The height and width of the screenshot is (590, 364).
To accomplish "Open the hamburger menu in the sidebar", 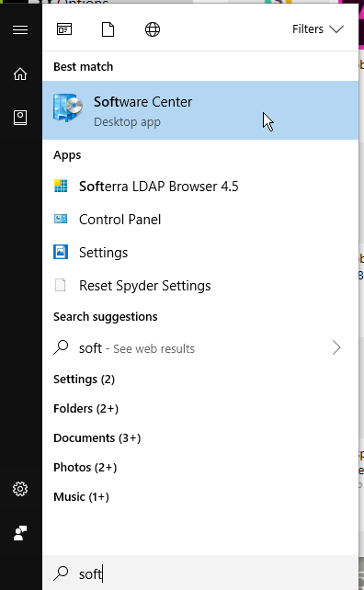I will pyautogui.click(x=20, y=29).
